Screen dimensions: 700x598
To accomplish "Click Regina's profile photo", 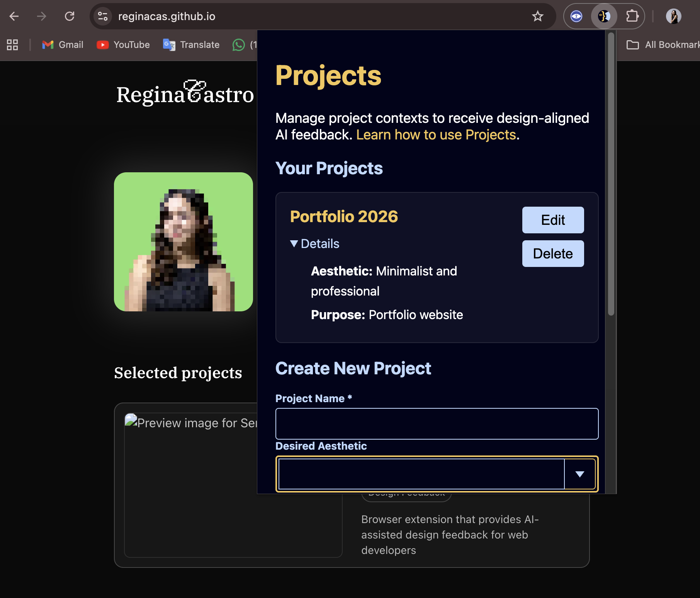I will [x=183, y=242].
